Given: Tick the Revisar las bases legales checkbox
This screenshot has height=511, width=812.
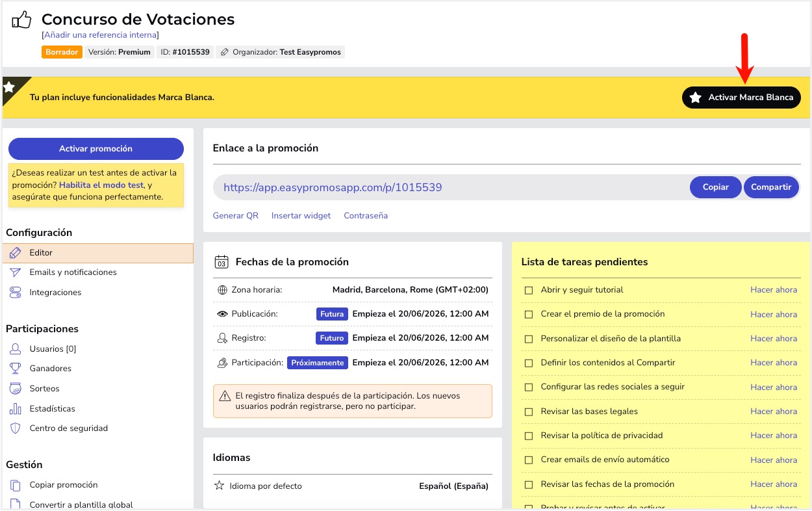Looking at the screenshot, I should click(x=529, y=412).
